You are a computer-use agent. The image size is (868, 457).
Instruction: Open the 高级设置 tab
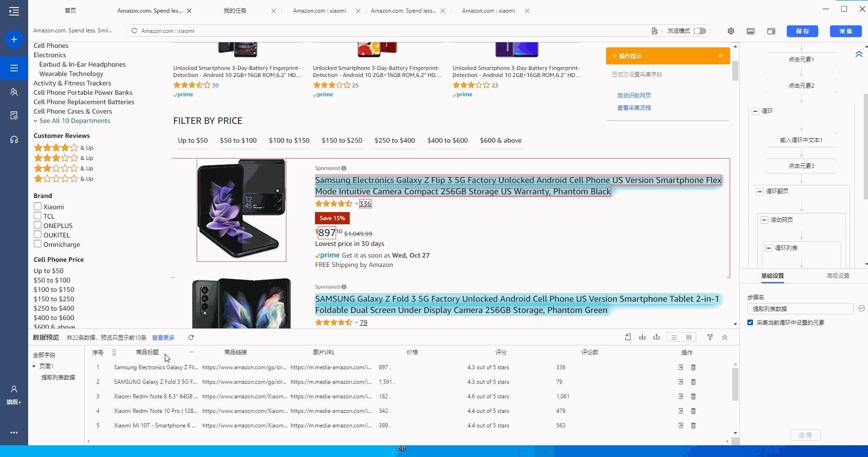tap(838, 276)
